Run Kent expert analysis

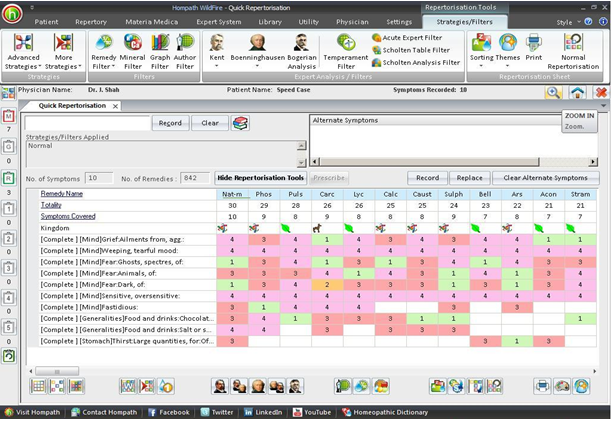coord(217,51)
